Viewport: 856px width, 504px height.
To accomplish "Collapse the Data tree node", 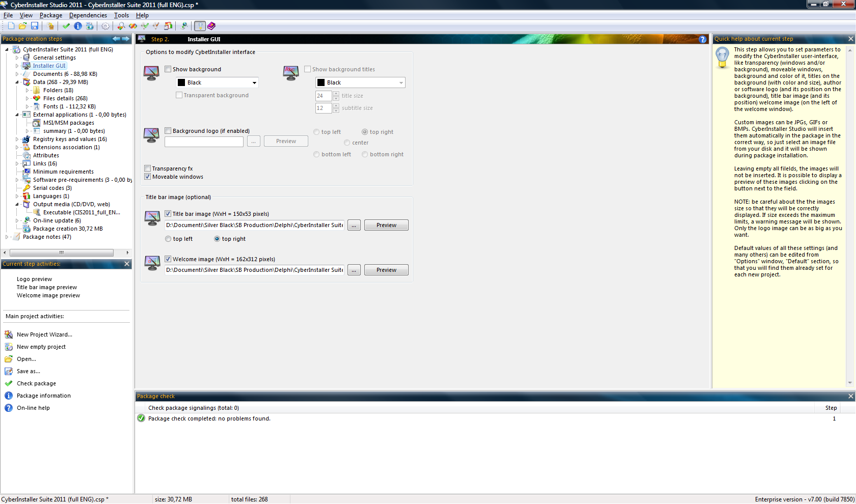I will pos(17,82).
